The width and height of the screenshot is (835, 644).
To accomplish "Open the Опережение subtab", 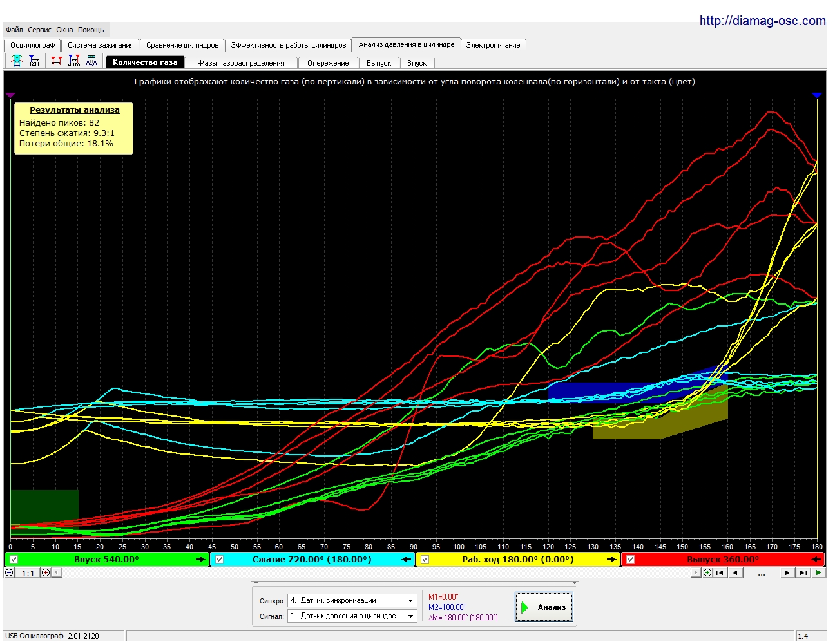I will (328, 63).
